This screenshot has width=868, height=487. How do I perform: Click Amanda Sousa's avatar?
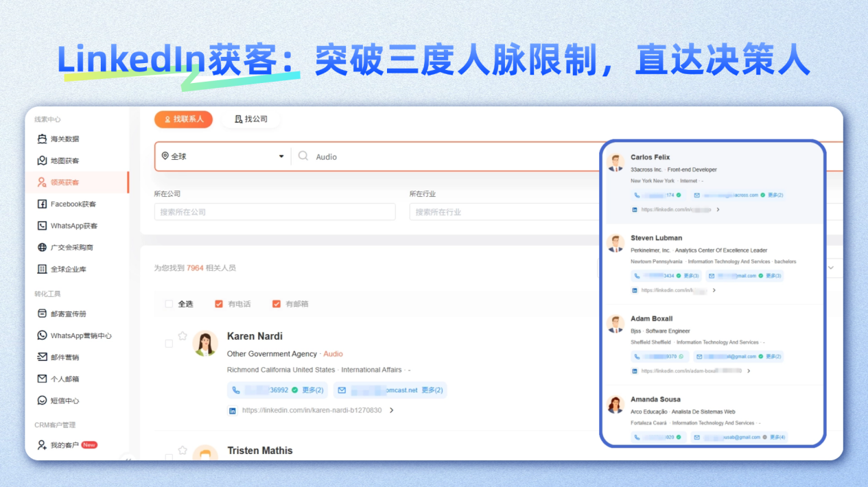coord(615,405)
